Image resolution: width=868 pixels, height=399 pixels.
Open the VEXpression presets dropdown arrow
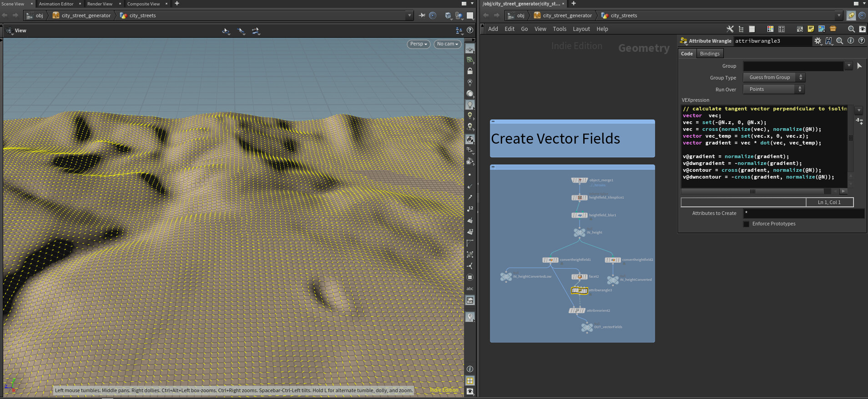[x=859, y=110]
